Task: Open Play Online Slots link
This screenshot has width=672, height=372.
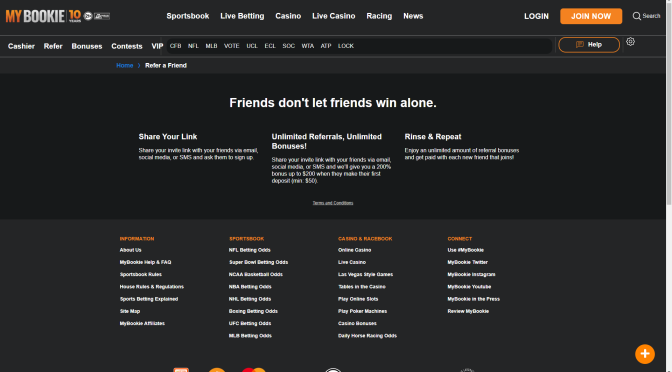Action: click(x=358, y=299)
